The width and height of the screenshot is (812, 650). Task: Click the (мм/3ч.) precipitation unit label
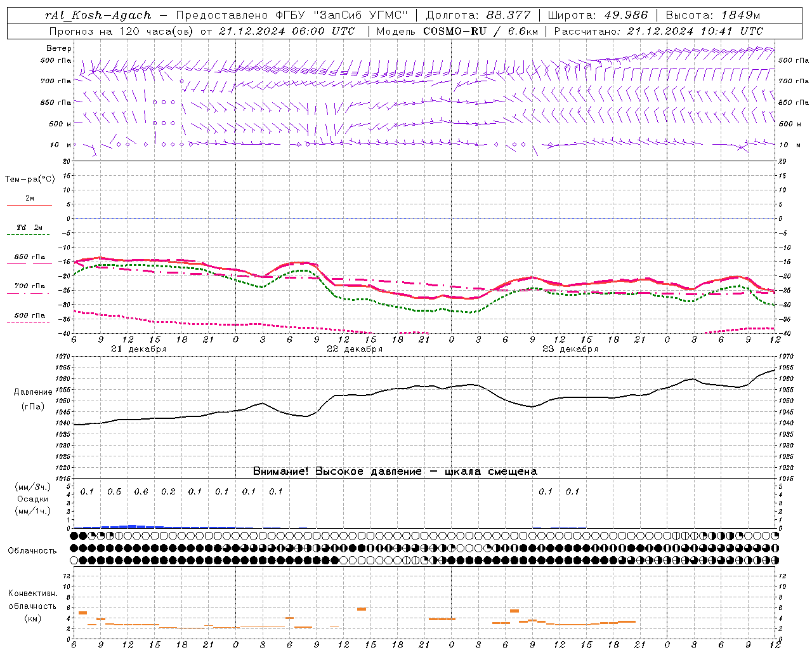click(x=33, y=487)
